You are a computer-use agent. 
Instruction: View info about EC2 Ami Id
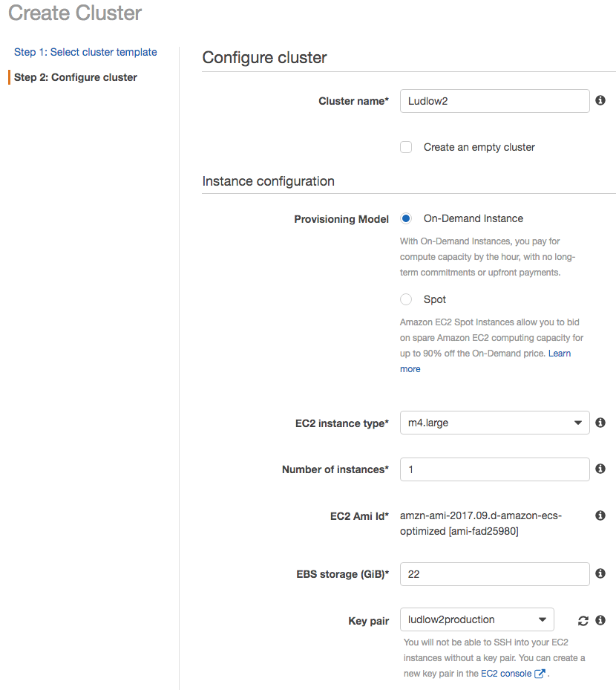click(x=600, y=515)
